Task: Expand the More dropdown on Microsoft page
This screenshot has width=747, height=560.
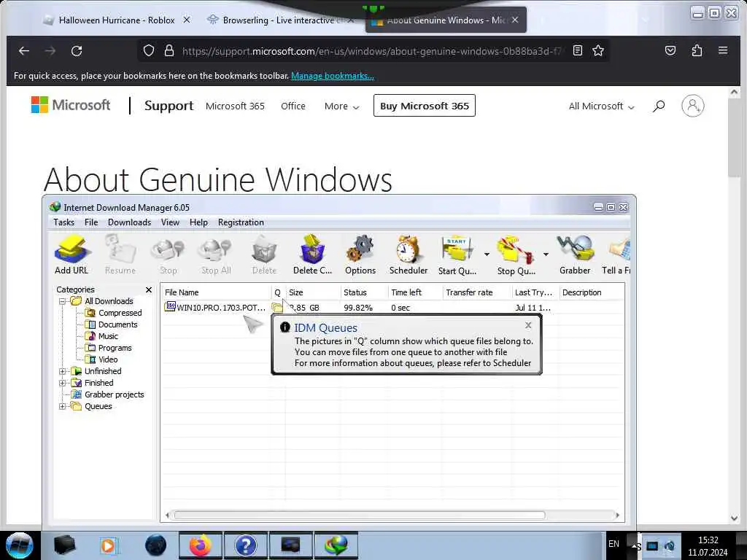Action: 341,106
